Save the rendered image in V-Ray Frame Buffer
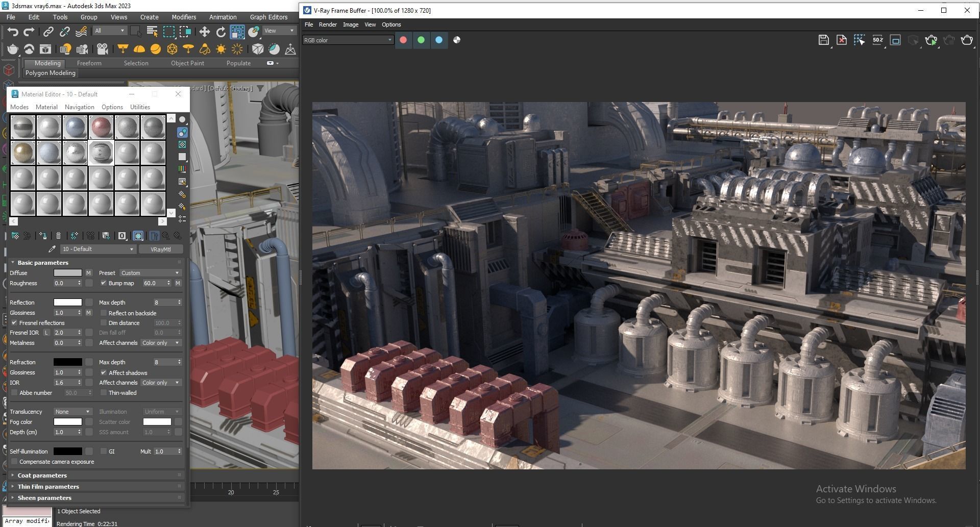The height and width of the screenshot is (527, 980). 823,40
